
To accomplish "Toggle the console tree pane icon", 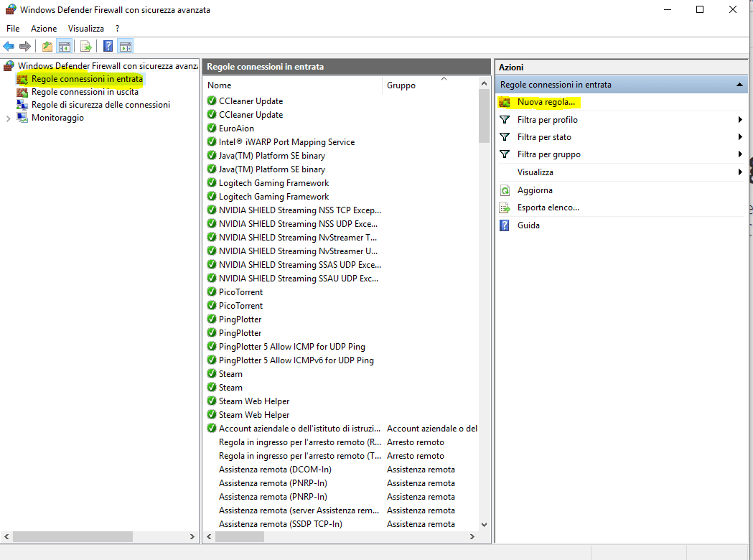I will pos(65,47).
